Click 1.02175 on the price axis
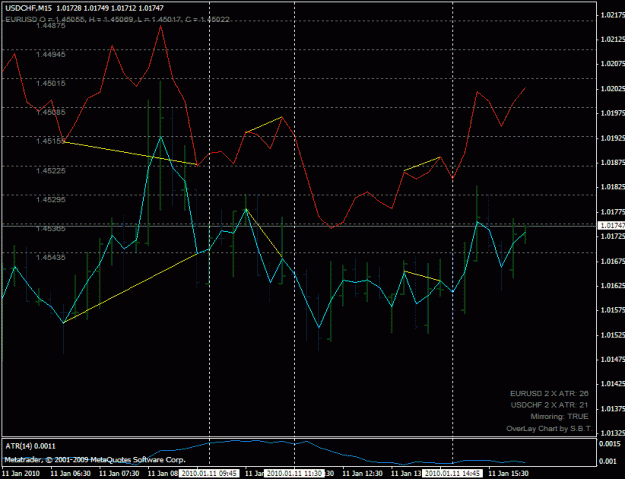Viewport: 625px width, 479px height. point(613,15)
